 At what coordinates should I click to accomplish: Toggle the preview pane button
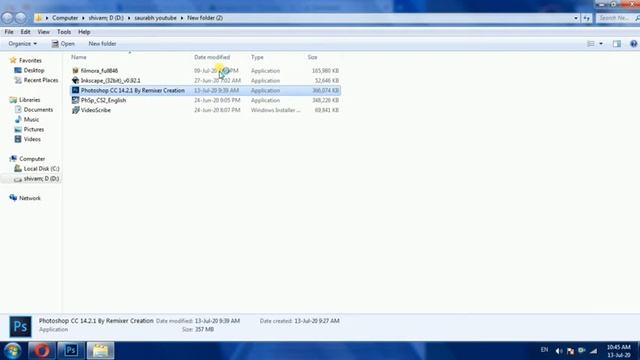click(617, 44)
